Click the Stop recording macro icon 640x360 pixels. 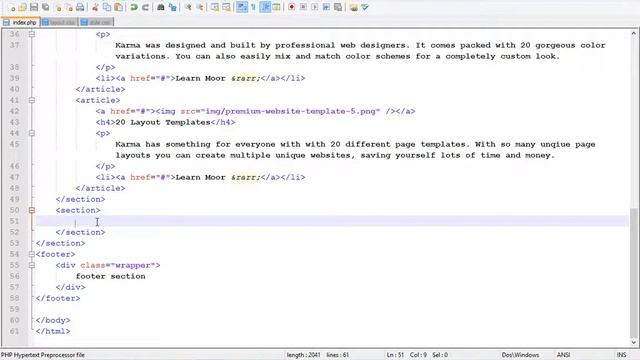(x=303, y=7)
